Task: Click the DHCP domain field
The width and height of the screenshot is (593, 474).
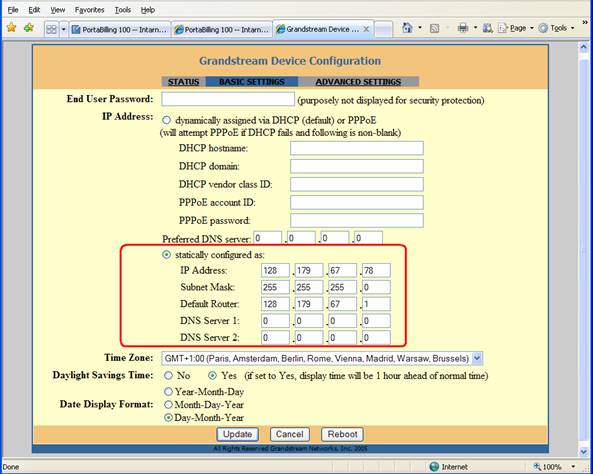Action: click(357, 166)
